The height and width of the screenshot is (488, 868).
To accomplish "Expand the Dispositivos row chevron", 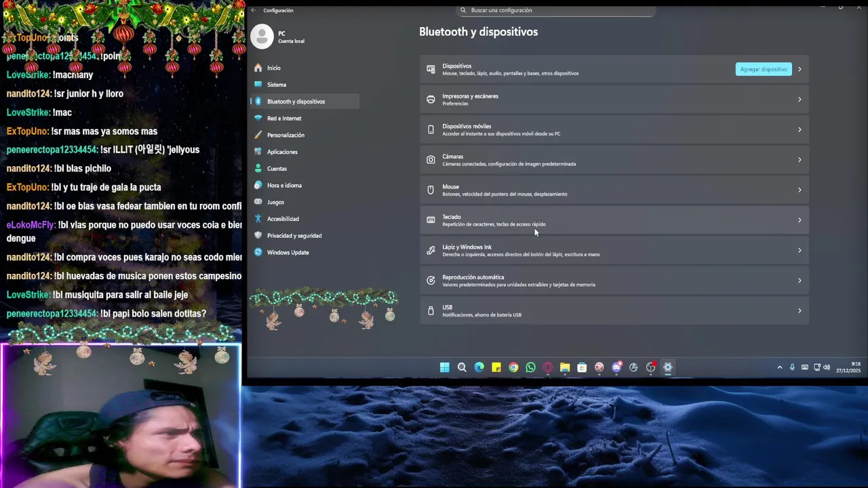I will tap(800, 69).
